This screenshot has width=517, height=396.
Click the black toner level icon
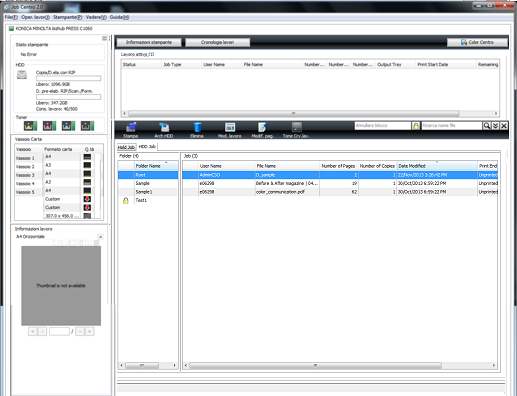coord(87,126)
